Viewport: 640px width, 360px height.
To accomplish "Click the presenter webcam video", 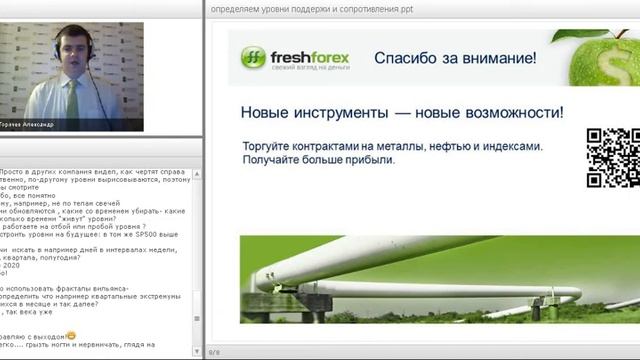I will point(71,76).
